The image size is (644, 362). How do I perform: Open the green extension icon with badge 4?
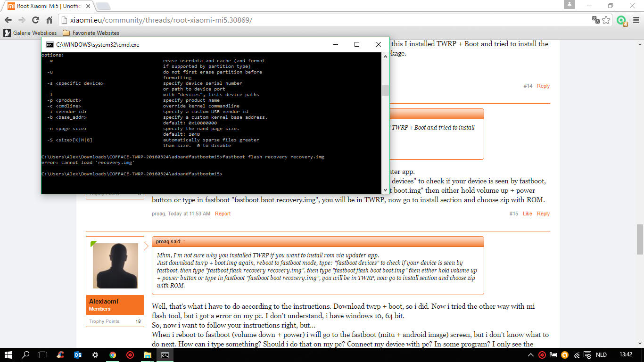click(x=621, y=20)
